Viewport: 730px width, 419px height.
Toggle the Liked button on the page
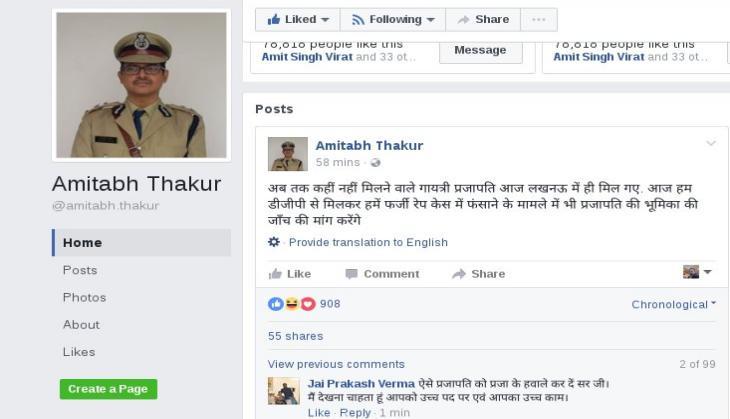[x=298, y=20]
